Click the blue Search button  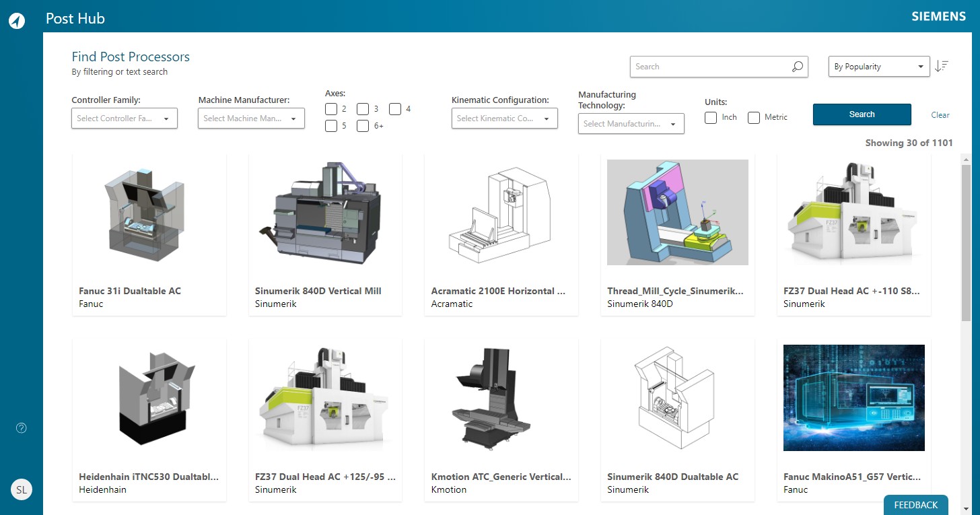tap(862, 114)
